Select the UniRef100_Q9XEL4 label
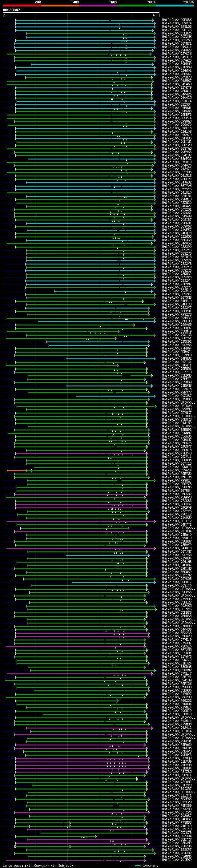The height and width of the screenshot is (868, 197). [x=177, y=101]
